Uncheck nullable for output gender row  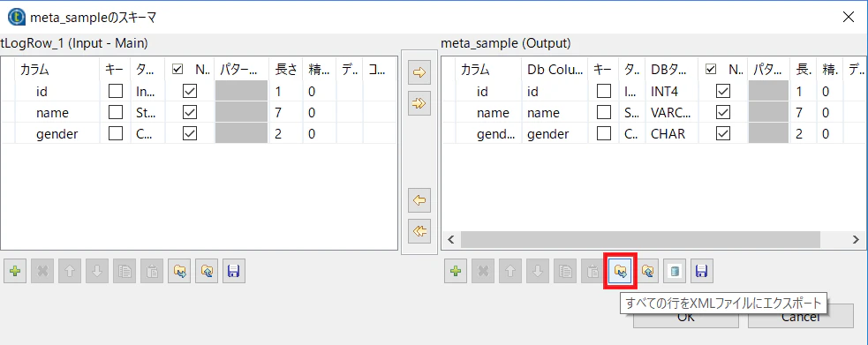(x=723, y=134)
